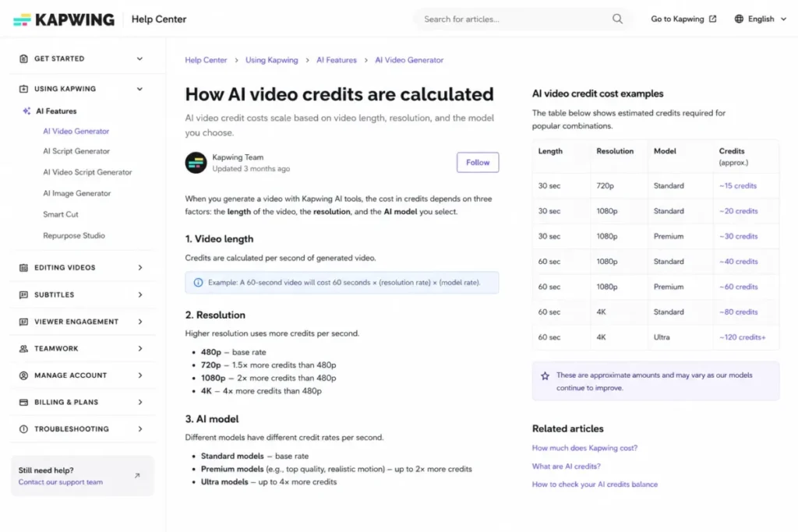Go to Help Center breadcrumb

[206, 60]
